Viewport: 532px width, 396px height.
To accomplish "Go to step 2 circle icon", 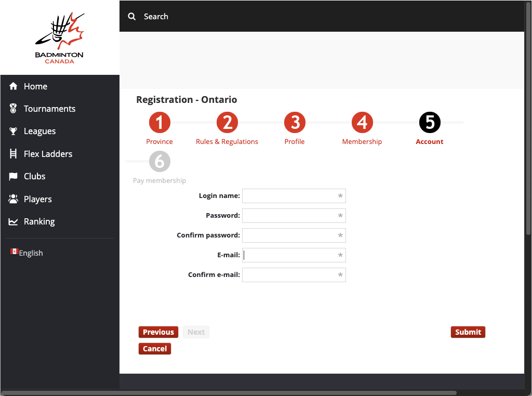I will pyautogui.click(x=227, y=123).
